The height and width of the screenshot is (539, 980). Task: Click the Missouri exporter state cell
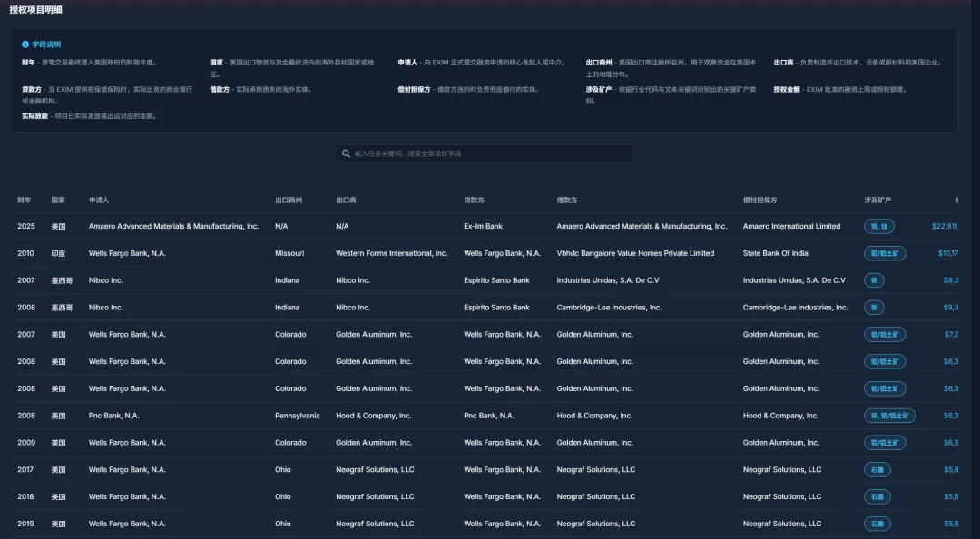coord(289,253)
